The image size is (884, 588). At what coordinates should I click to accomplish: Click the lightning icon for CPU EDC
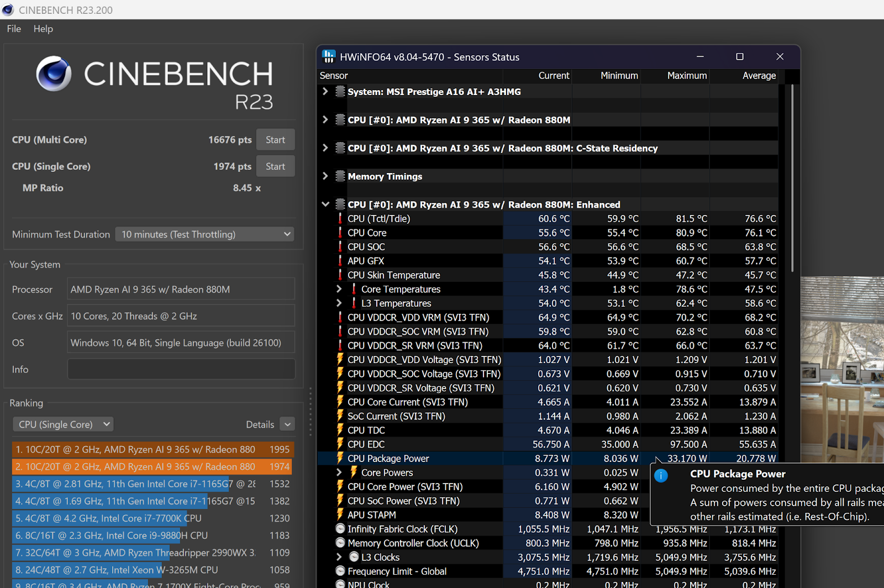[x=340, y=444]
